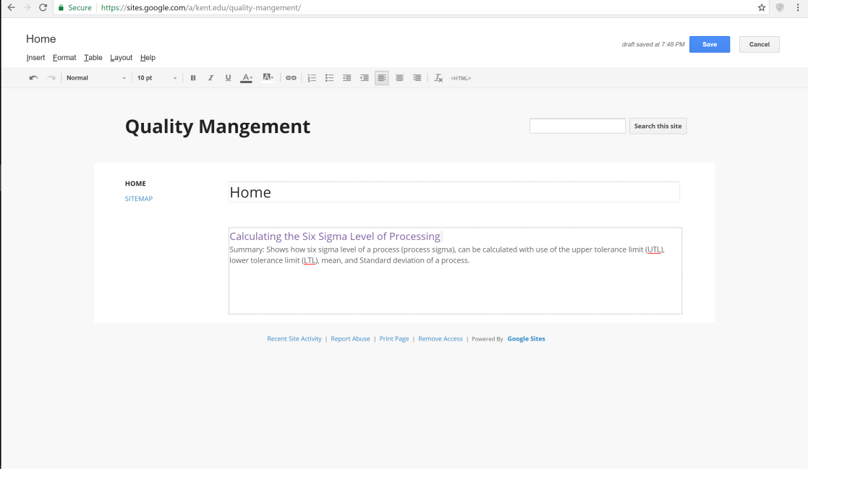
Task: Open the Insert menu
Action: click(x=35, y=58)
